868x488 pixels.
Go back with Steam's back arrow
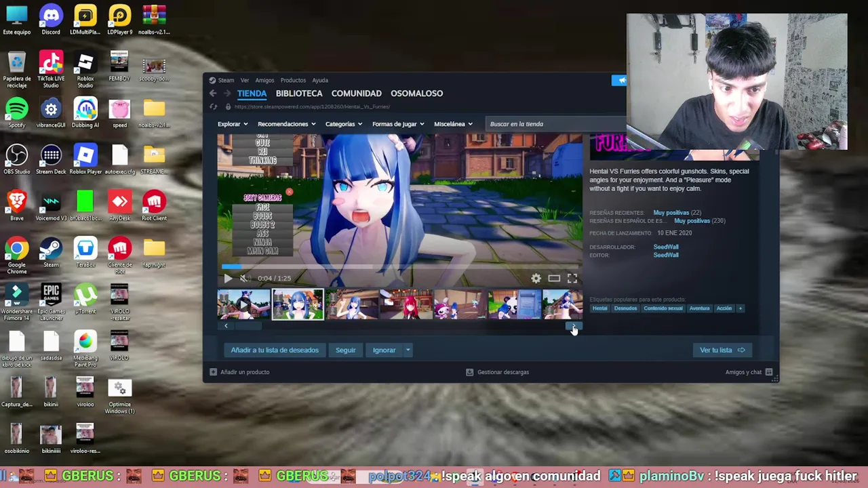coord(213,94)
